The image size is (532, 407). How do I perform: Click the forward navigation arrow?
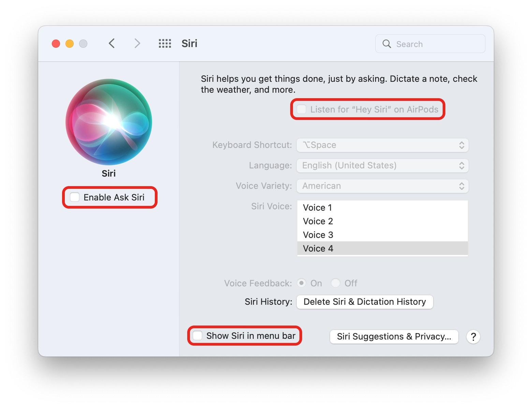click(137, 44)
